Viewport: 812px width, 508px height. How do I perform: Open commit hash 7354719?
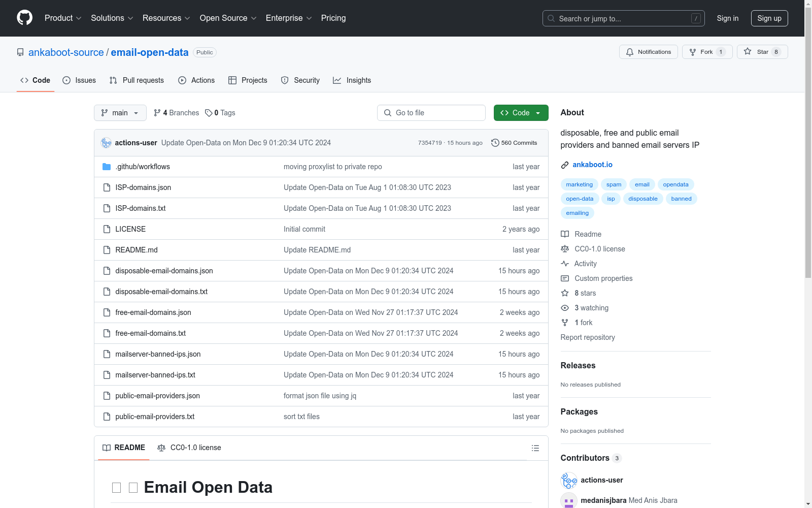(430, 143)
